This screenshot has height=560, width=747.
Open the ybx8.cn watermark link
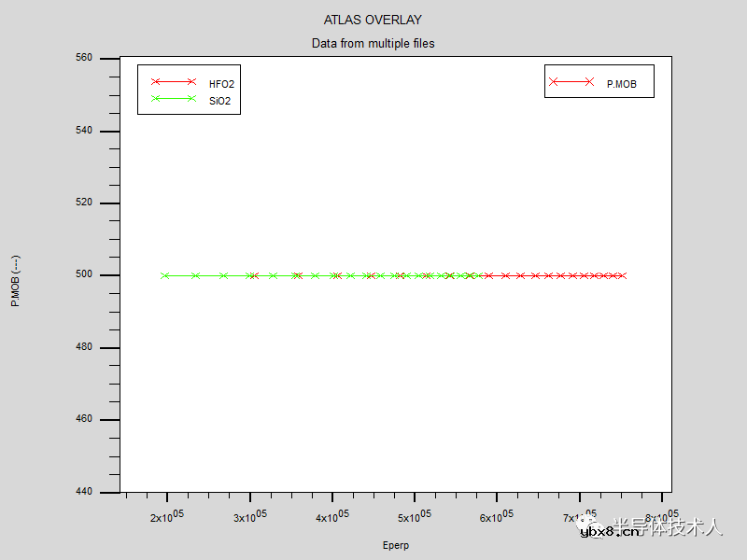point(610,532)
